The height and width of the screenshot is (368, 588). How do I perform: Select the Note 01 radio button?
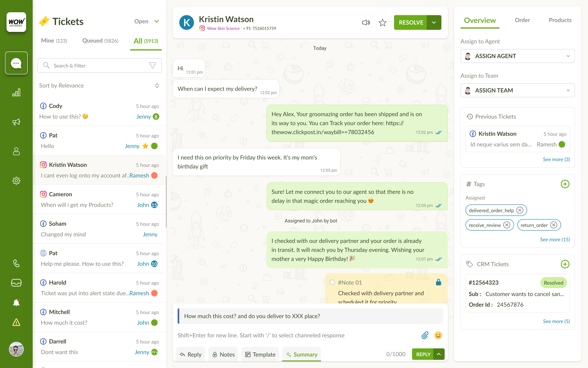pos(332,282)
